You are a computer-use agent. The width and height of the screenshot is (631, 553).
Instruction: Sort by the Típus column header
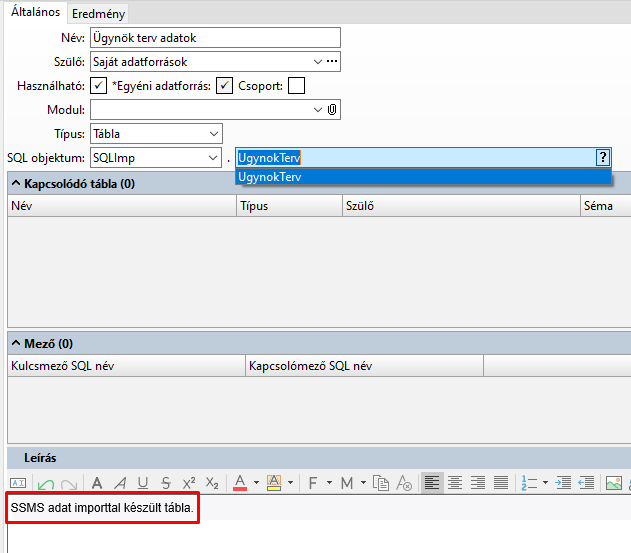point(289,206)
